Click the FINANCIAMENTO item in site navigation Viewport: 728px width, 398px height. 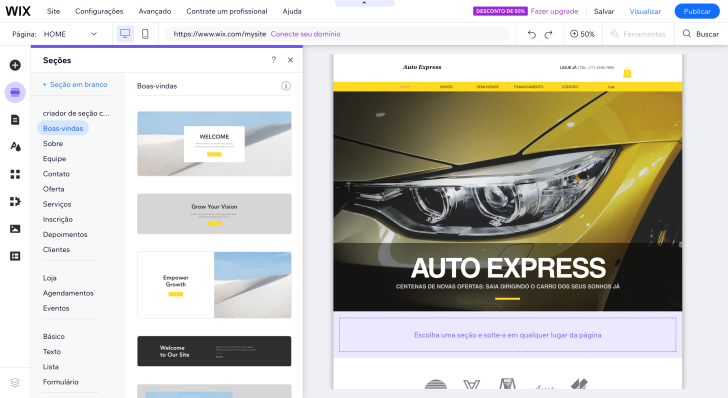click(528, 87)
